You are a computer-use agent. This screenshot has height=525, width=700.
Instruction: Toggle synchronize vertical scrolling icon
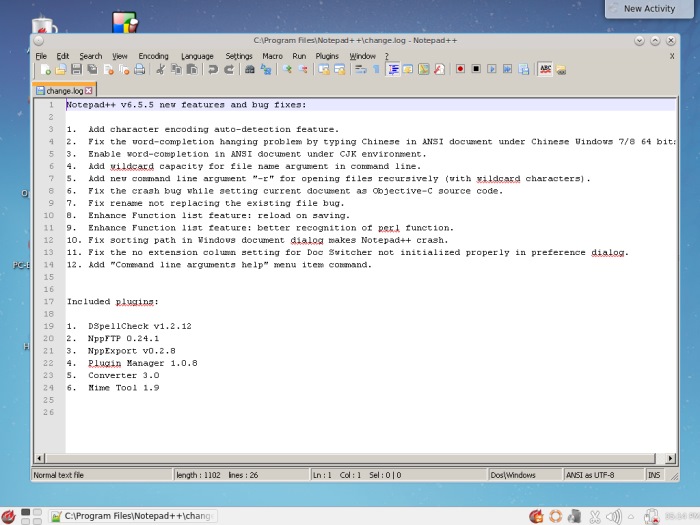tap(323, 69)
